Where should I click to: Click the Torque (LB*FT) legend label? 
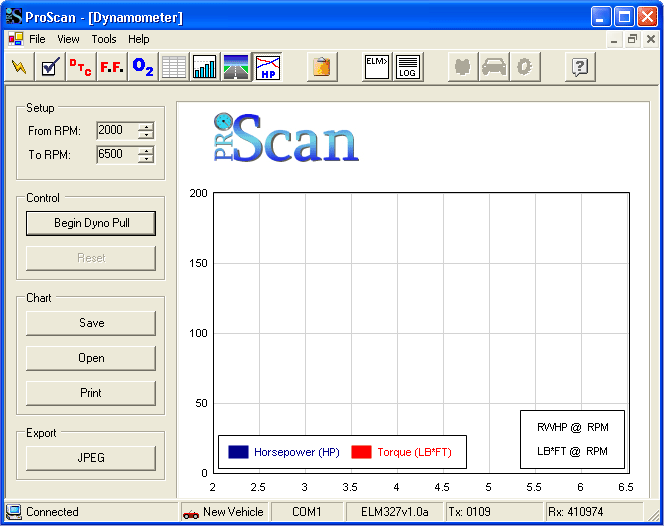415,452
